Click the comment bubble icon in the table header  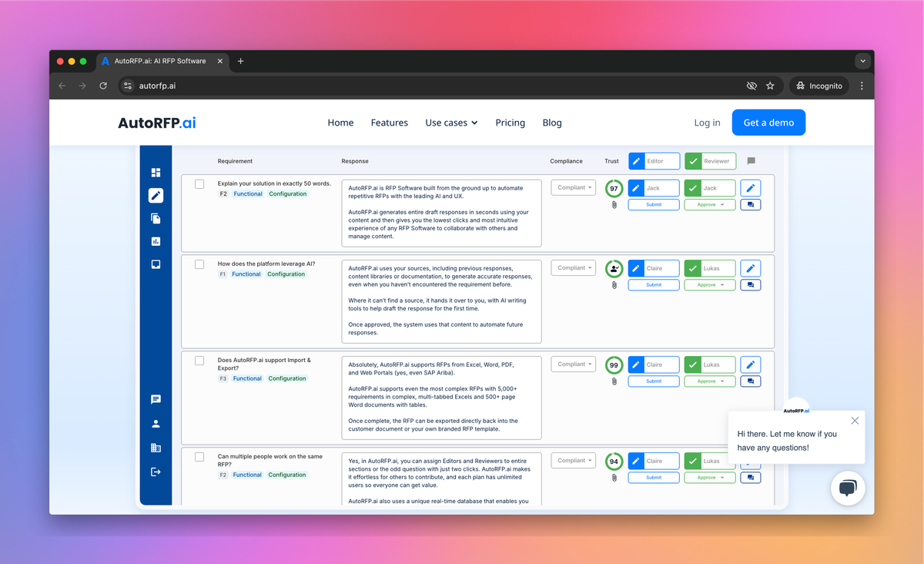(751, 161)
